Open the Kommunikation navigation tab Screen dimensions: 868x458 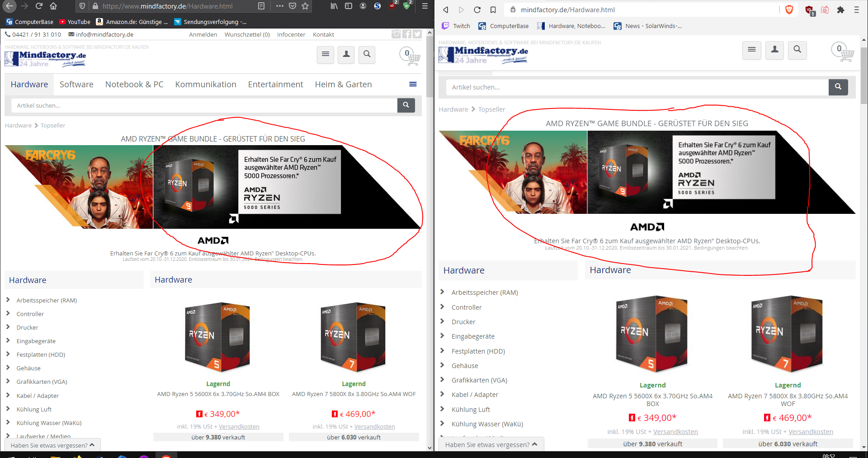206,85
